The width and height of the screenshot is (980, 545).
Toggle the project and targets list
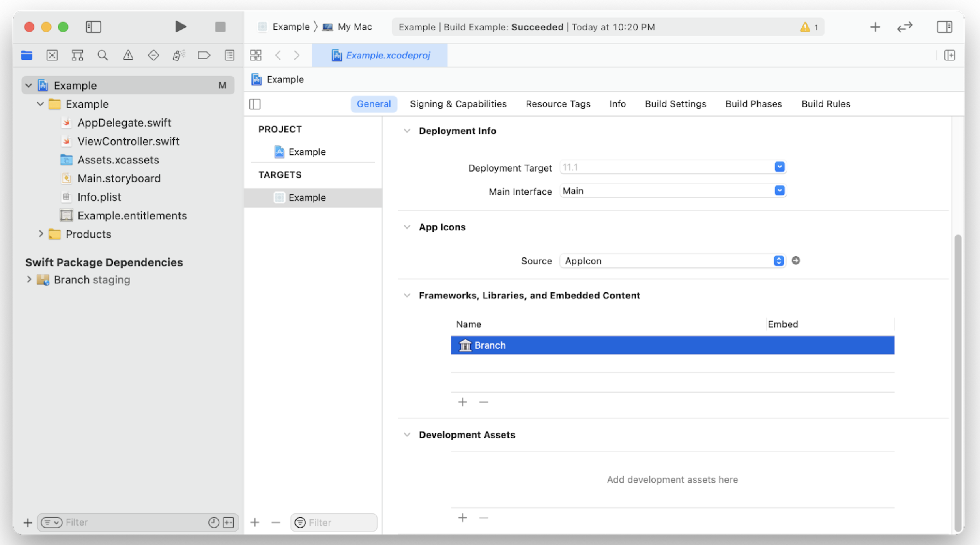coord(255,104)
